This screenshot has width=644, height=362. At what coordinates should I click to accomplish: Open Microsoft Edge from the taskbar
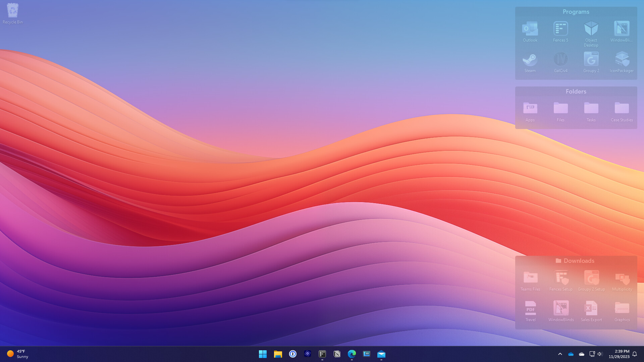[352, 354]
